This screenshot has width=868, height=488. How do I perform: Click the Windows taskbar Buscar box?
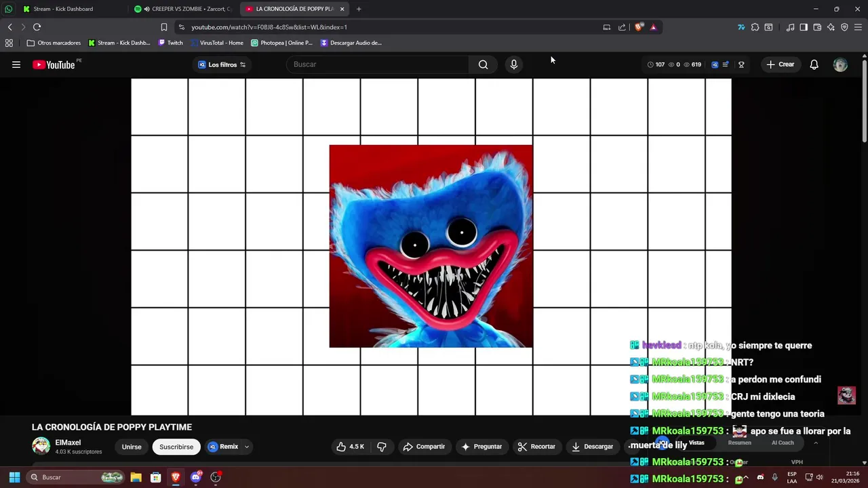[x=75, y=477]
